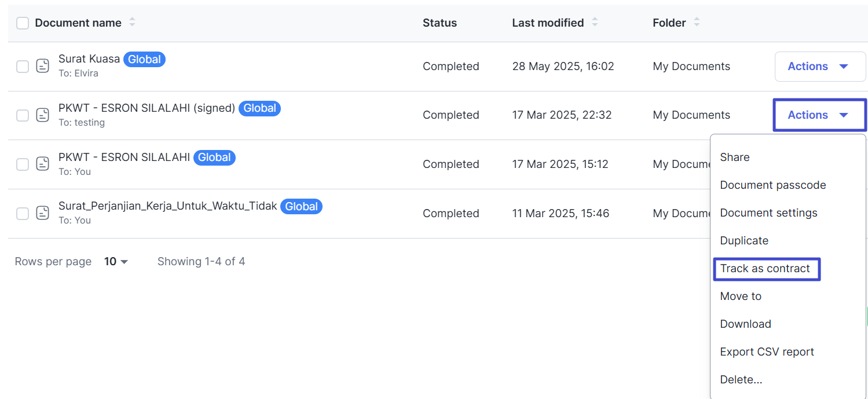Select Document passcode menu entry

pyautogui.click(x=773, y=185)
